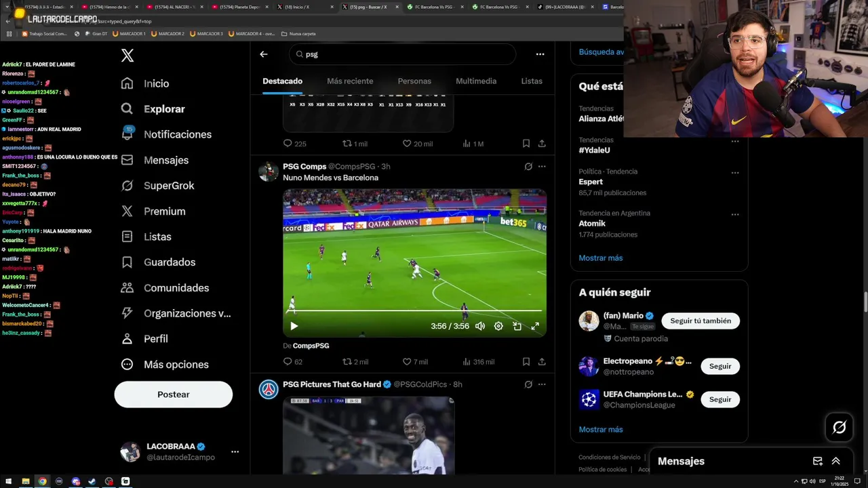Compose new message in Mensajes drawer

(818, 462)
